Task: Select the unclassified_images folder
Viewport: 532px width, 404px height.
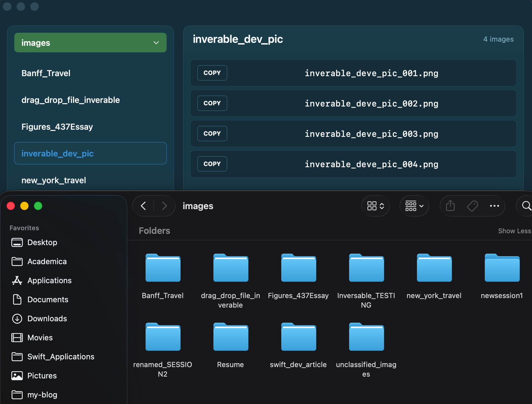Action: point(366,337)
